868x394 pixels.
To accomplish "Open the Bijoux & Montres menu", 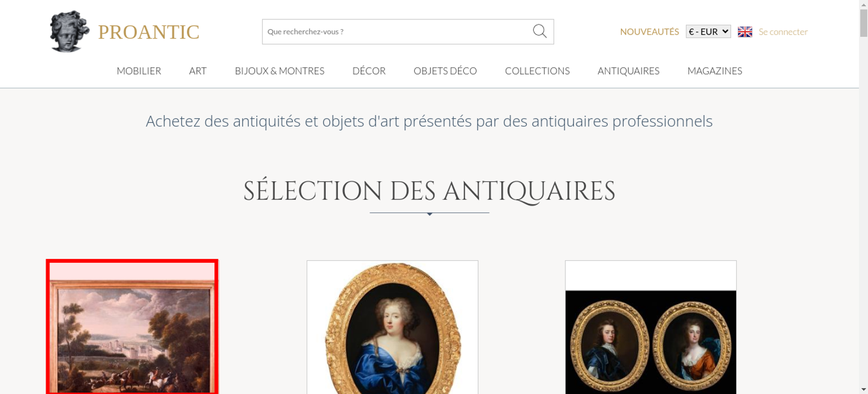I will tap(279, 71).
